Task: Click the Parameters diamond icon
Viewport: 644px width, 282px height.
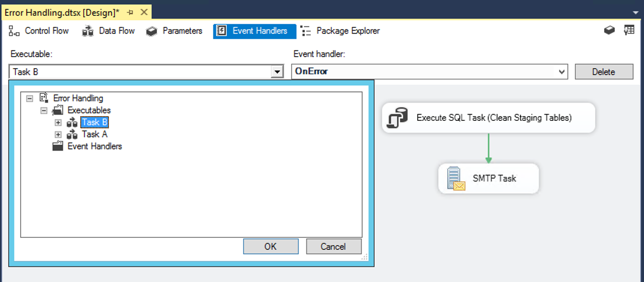Action: [151, 31]
